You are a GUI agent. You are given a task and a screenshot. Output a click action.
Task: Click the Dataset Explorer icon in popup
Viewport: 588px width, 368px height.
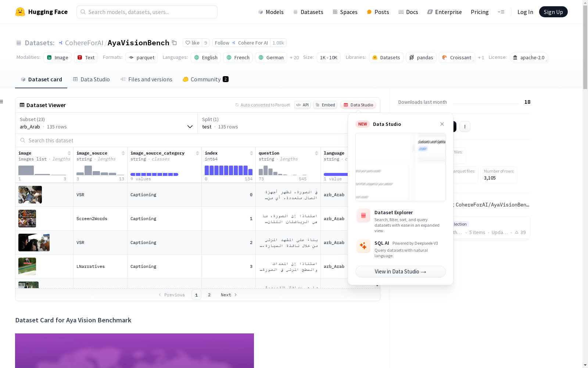click(x=363, y=216)
